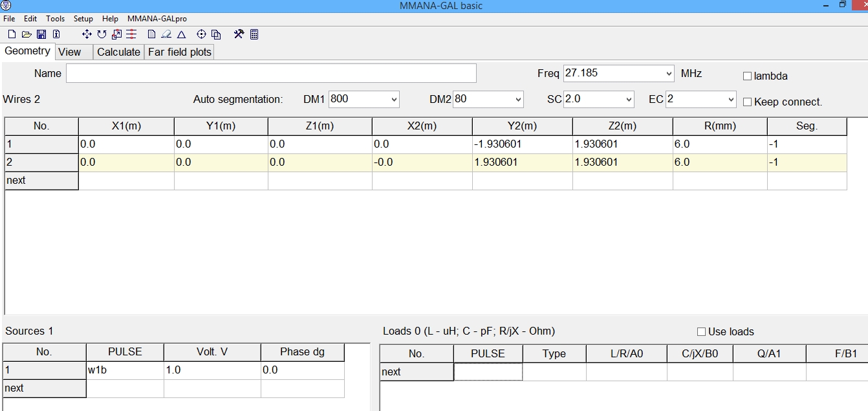
Task: Select wire row header 1
Action: (x=41, y=144)
